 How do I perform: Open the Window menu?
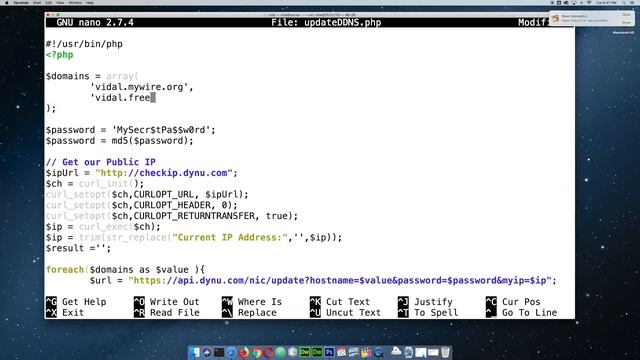pos(75,2)
